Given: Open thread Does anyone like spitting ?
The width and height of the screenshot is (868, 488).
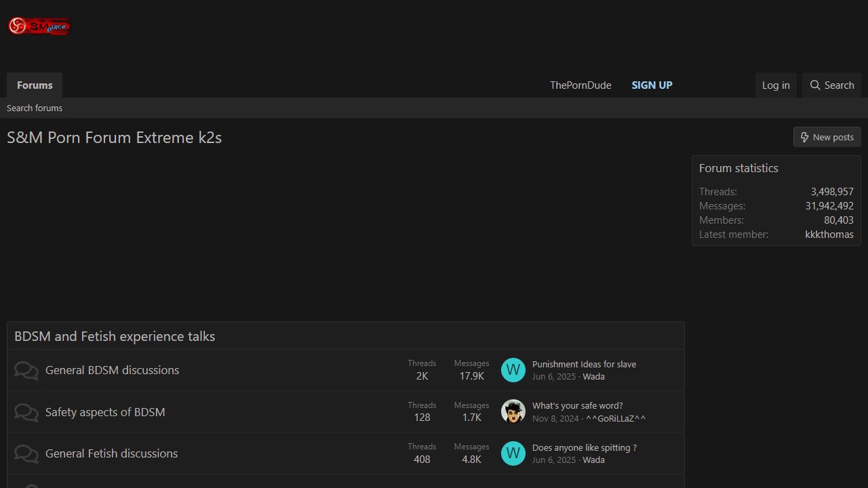Looking at the screenshot, I should click(585, 447).
